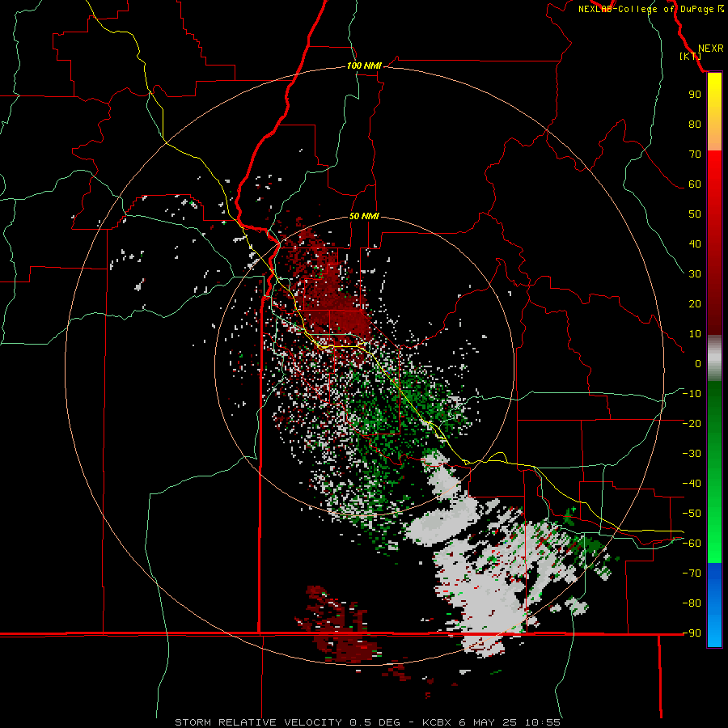Click the 80 value on the velocity scale
728x728 pixels.
(695, 125)
